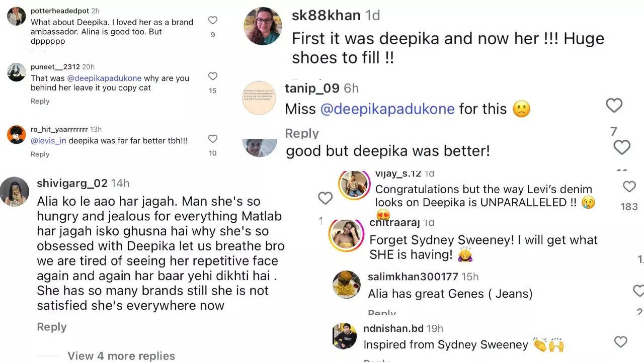Toggle the like heart on ndnishan.bd's comment

click(x=621, y=342)
